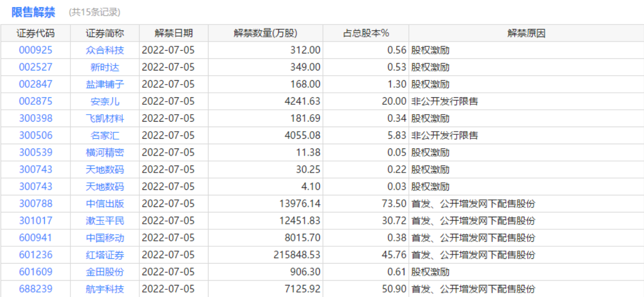The width and height of the screenshot is (644, 297).
Task: Select 安奈儿 reason 非公开发行限售
Action: pyautogui.click(x=444, y=102)
